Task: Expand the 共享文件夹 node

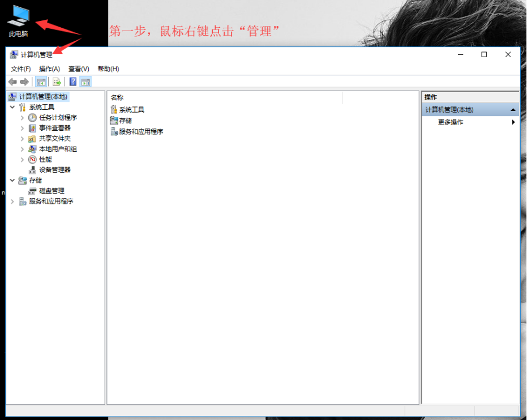Action: (x=22, y=139)
